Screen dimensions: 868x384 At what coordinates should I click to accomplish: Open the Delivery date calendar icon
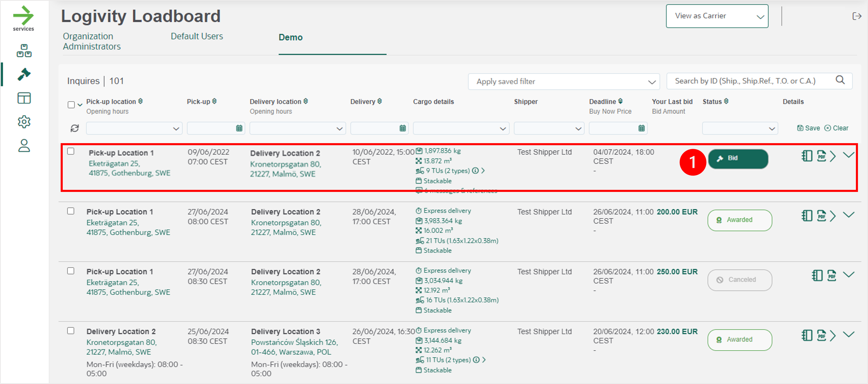(402, 128)
